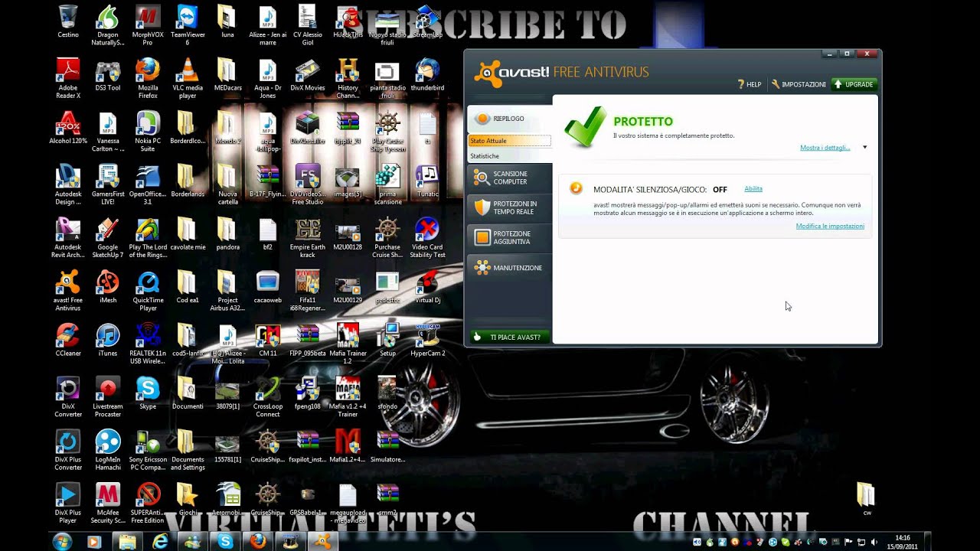This screenshot has height=551, width=980.
Task: Open the cw folder at desktop right
Action: pos(866,498)
